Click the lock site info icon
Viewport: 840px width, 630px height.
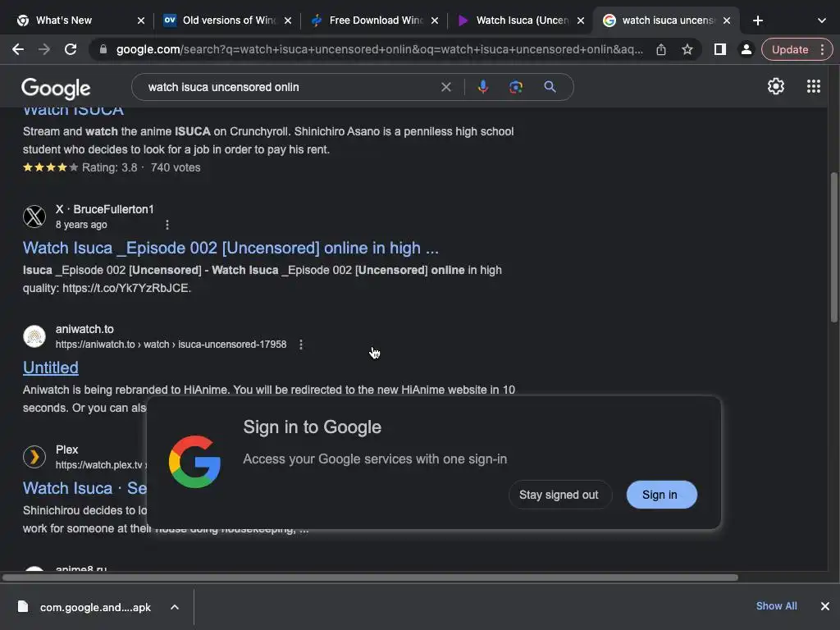pyautogui.click(x=103, y=49)
